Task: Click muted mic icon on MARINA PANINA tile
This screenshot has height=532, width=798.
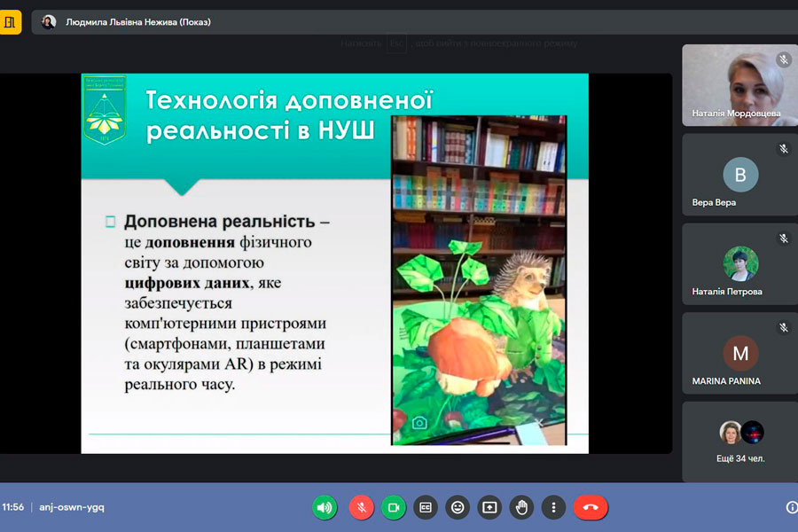Action: click(x=784, y=327)
